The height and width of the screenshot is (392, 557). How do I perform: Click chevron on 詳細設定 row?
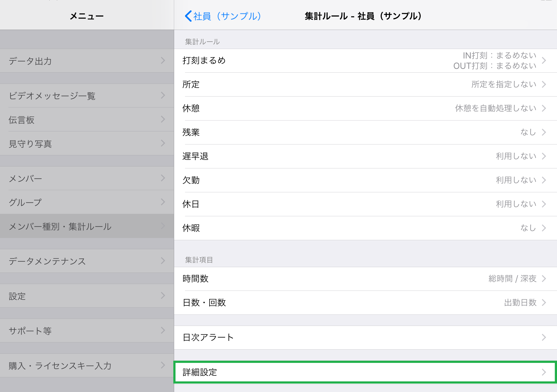(544, 372)
